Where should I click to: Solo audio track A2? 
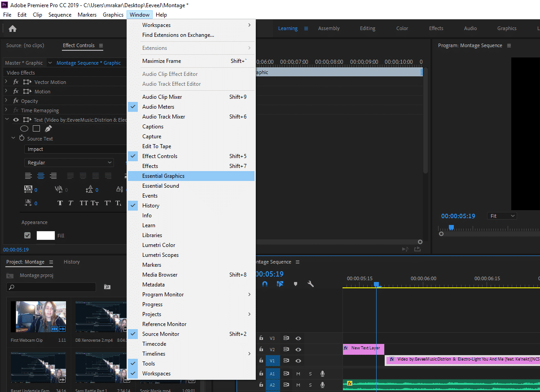point(310,385)
